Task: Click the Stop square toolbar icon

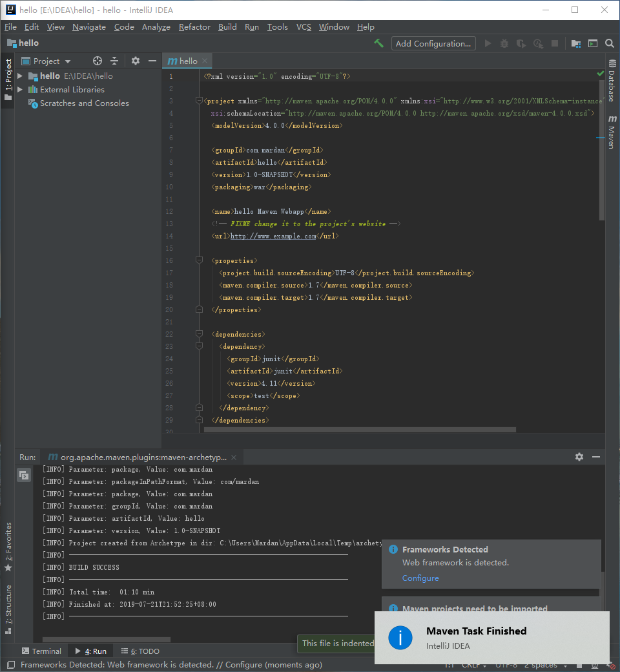Action: tap(554, 43)
